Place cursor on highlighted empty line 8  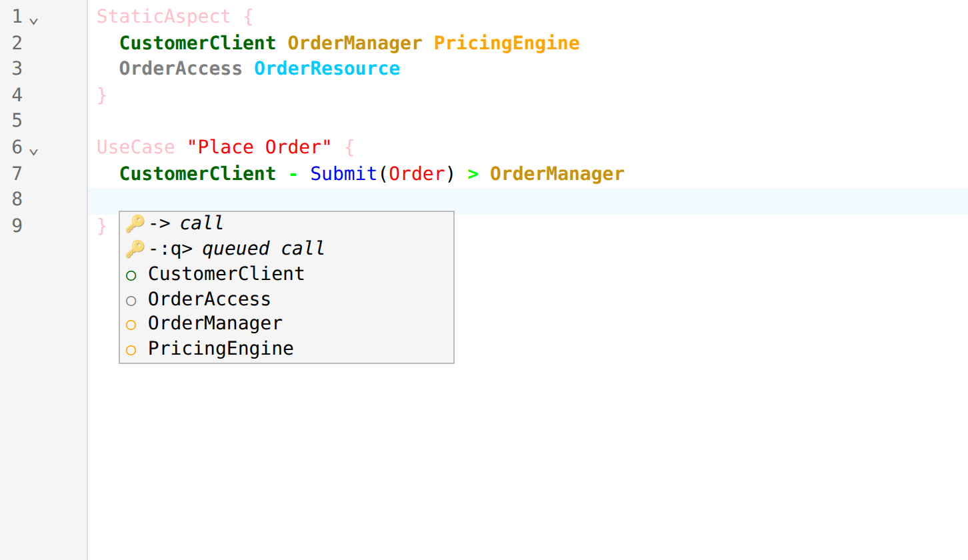(x=527, y=201)
